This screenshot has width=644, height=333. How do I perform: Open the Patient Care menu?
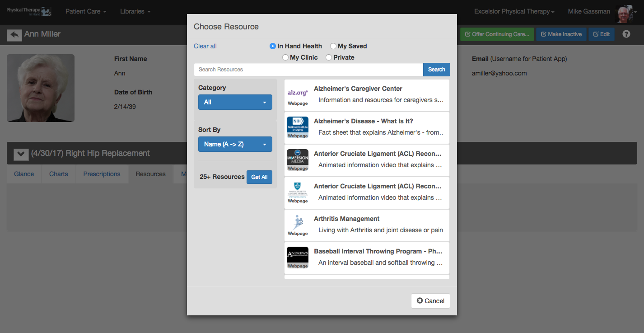[86, 11]
